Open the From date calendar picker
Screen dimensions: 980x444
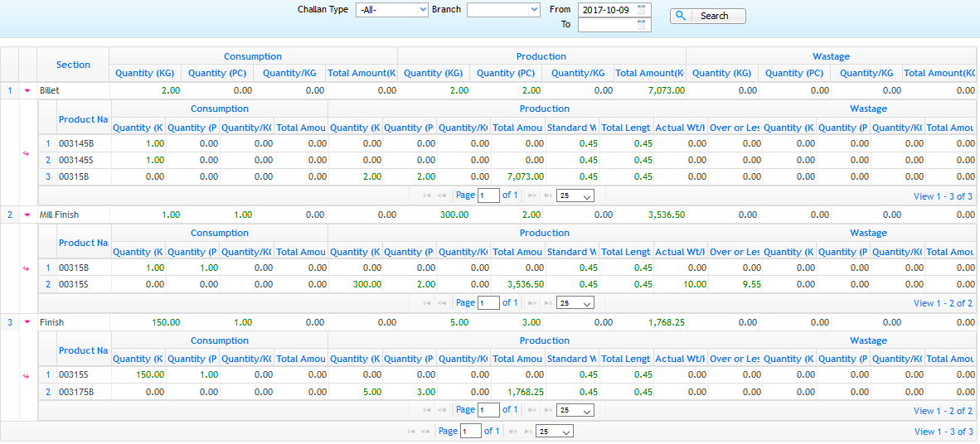(641, 10)
